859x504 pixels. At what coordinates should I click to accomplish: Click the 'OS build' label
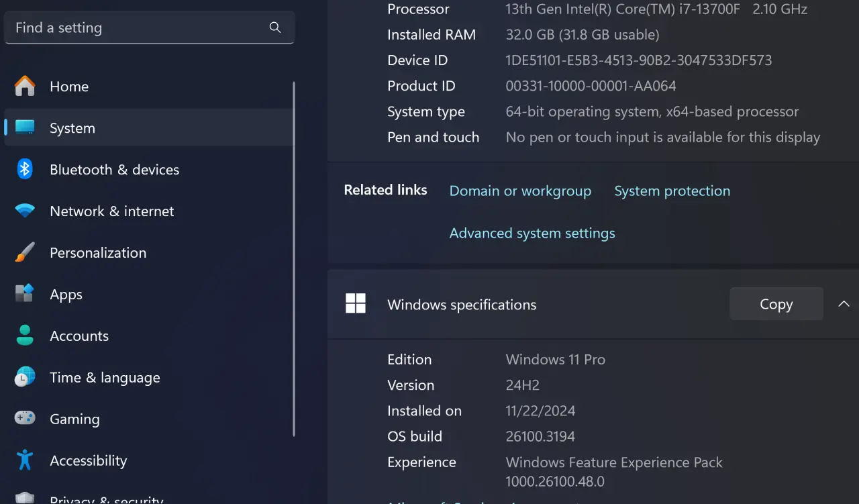[x=415, y=436]
